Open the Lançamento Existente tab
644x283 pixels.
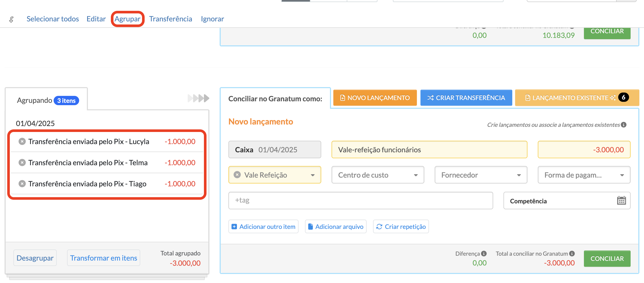tap(570, 98)
